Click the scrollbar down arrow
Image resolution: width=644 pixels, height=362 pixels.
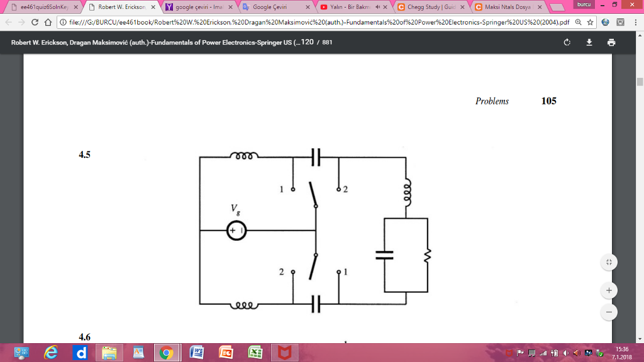coord(640,339)
